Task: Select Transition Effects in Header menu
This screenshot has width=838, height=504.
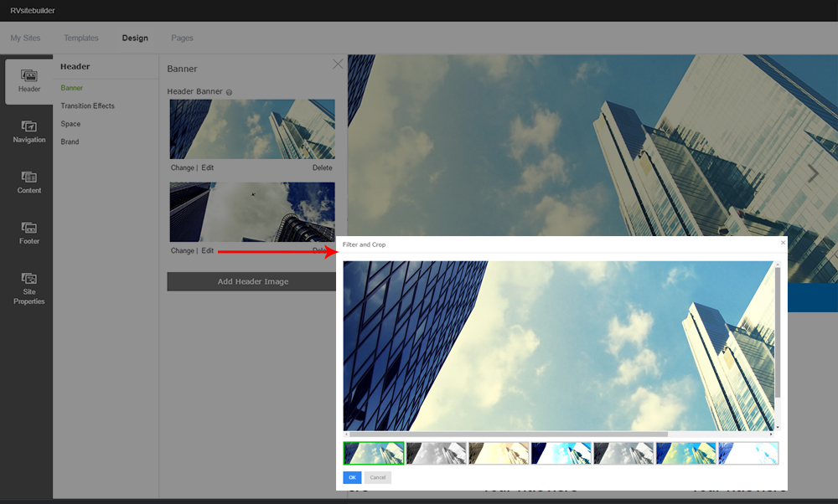Action: pyautogui.click(x=87, y=106)
